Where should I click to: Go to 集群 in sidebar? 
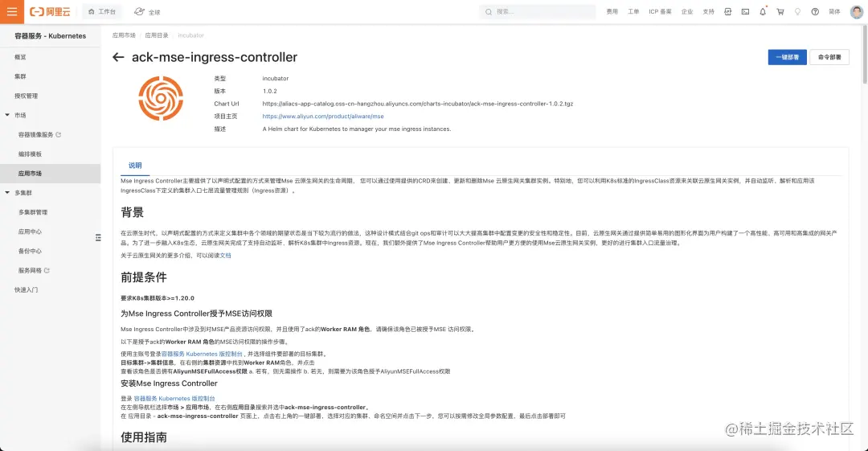click(x=20, y=76)
